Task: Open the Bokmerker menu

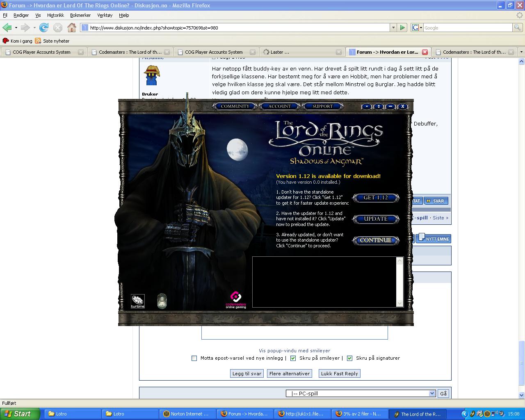Action: coord(80,15)
